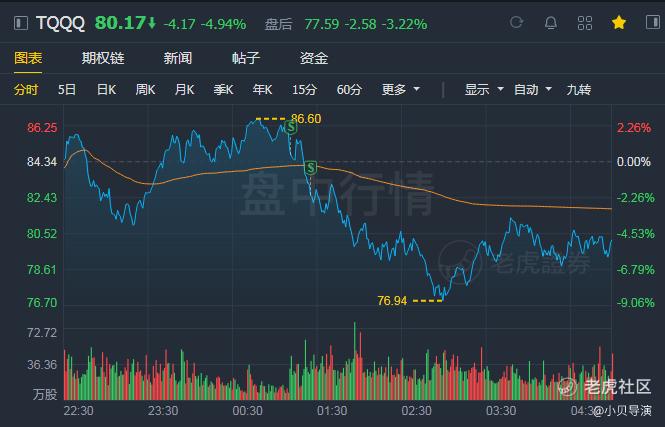Open the 新闻 tab
Viewport: 665px width, 427px height.
click(x=178, y=58)
